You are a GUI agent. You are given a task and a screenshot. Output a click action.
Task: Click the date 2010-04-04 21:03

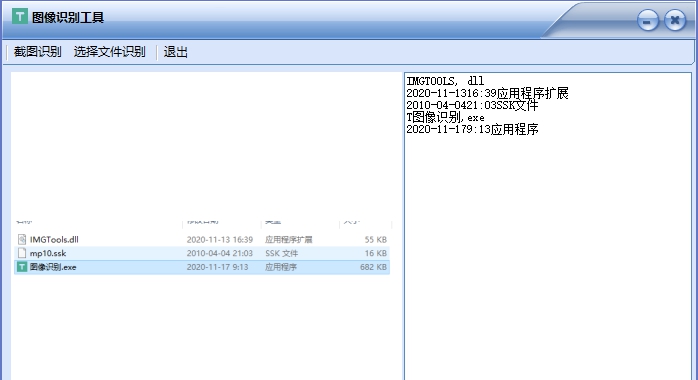219,253
